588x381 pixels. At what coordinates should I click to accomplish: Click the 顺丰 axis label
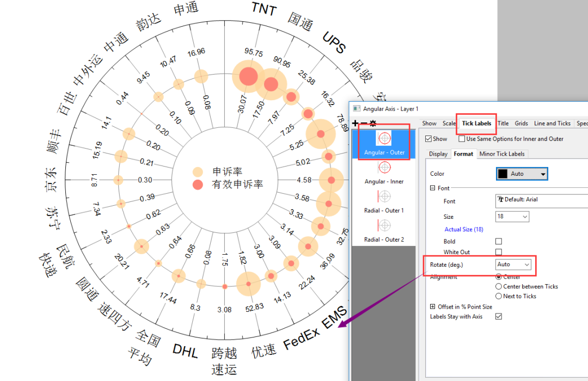54,141
